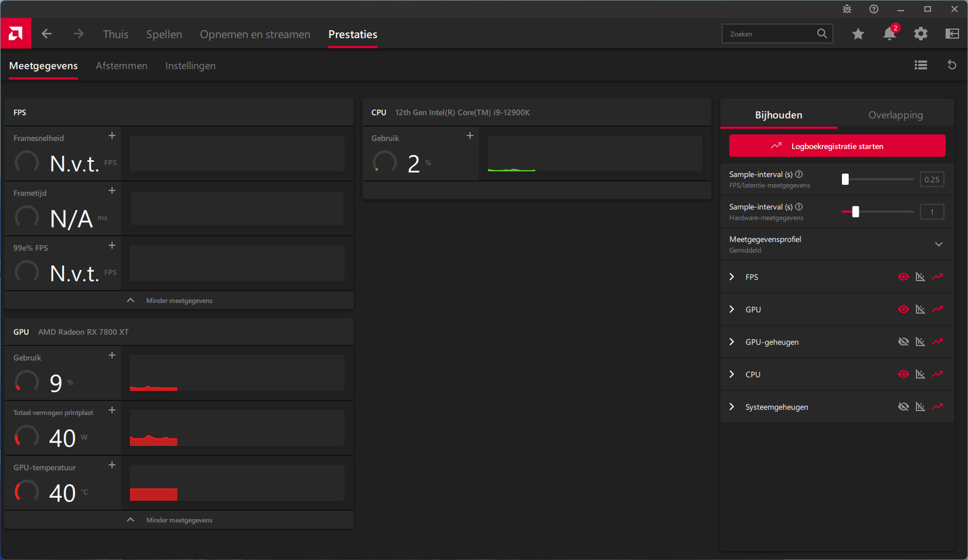Screen dimensions: 968x560
Task: Toggle the sidebar panel icon
Action: 952,34
